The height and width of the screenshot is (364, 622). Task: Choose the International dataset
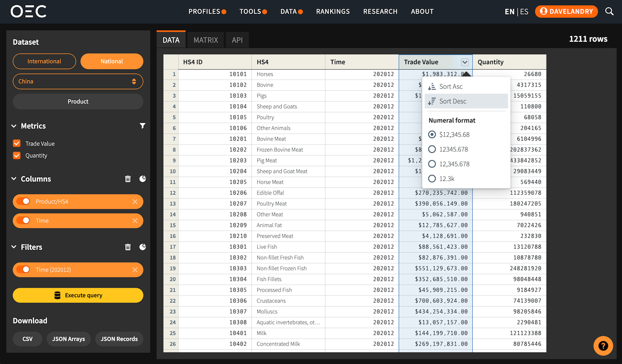coord(44,61)
